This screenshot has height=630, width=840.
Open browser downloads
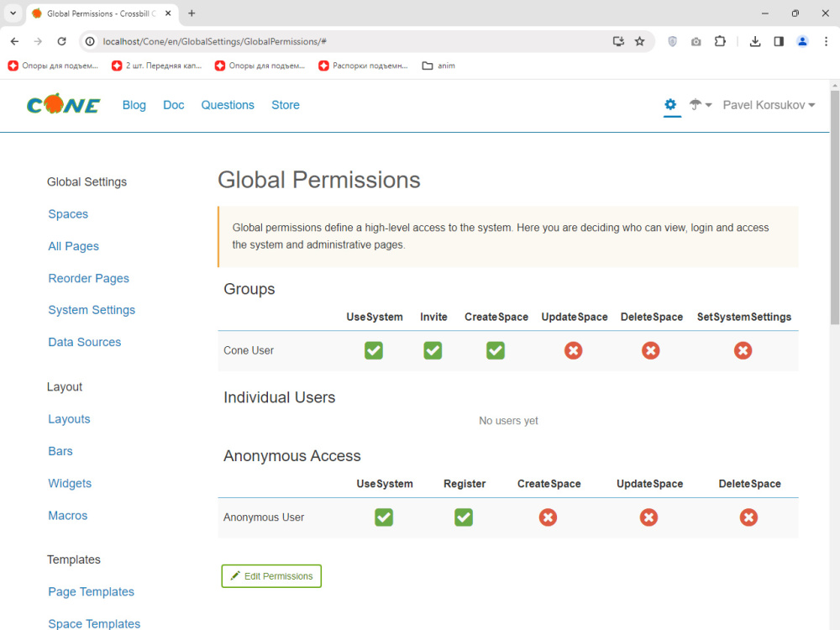[755, 41]
